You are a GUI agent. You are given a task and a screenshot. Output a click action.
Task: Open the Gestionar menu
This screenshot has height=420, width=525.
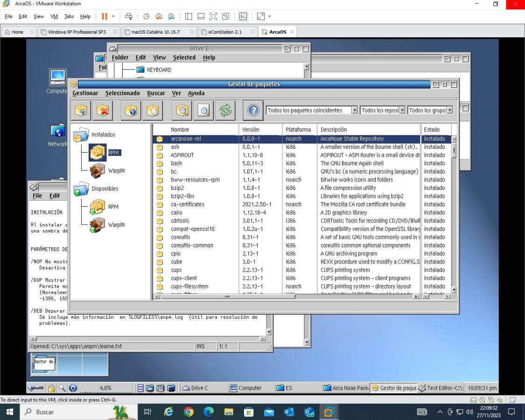(85, 93)
